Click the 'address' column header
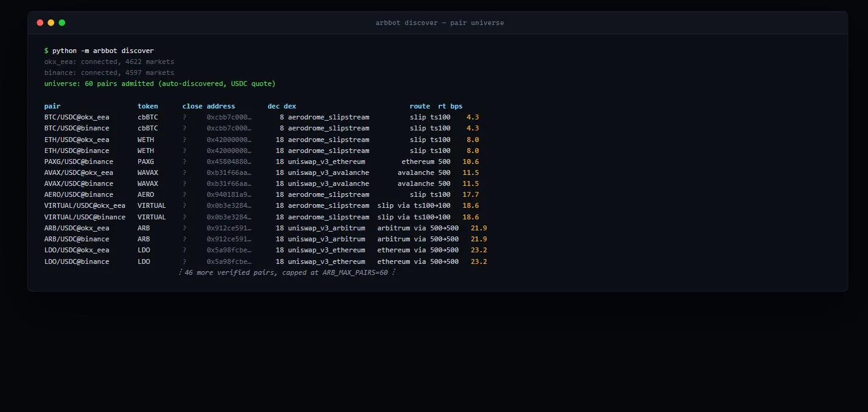Viewport: 868px width, 412px height. 221,106
